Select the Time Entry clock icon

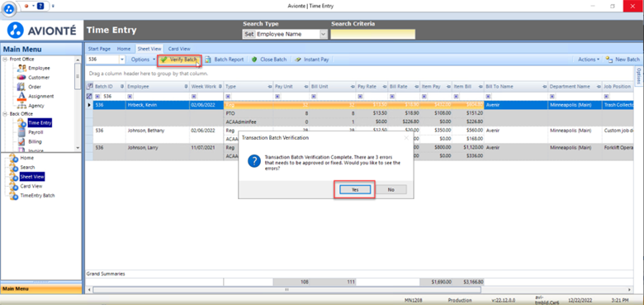coord(21,123)
